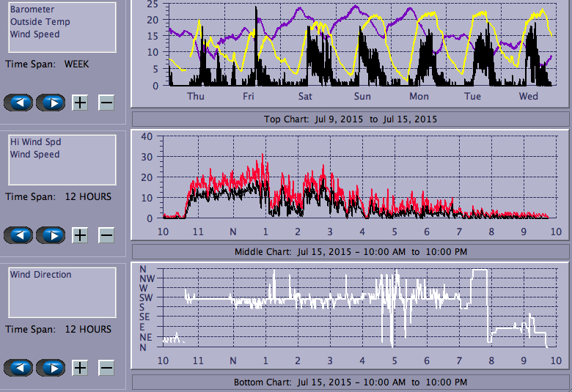The image size is (572, 392).
Task: Click the bottom chart's right arrow button
Action: [x=51, y=368]
